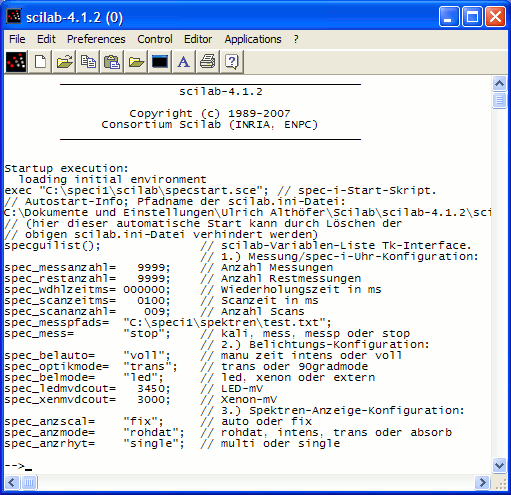Close the scilab-4.1.2 window
The width and height of the screenshot is (511, 495).
495,17
